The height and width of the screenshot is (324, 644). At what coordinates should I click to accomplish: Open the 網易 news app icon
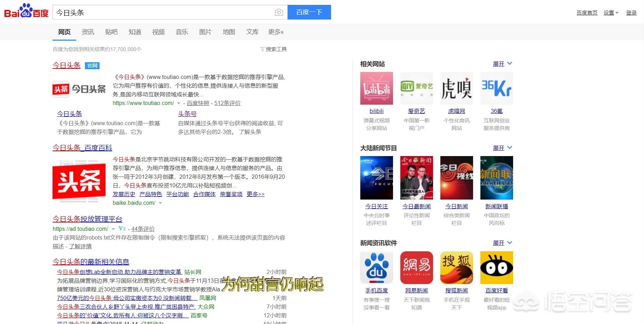click(x=416, y=268)
